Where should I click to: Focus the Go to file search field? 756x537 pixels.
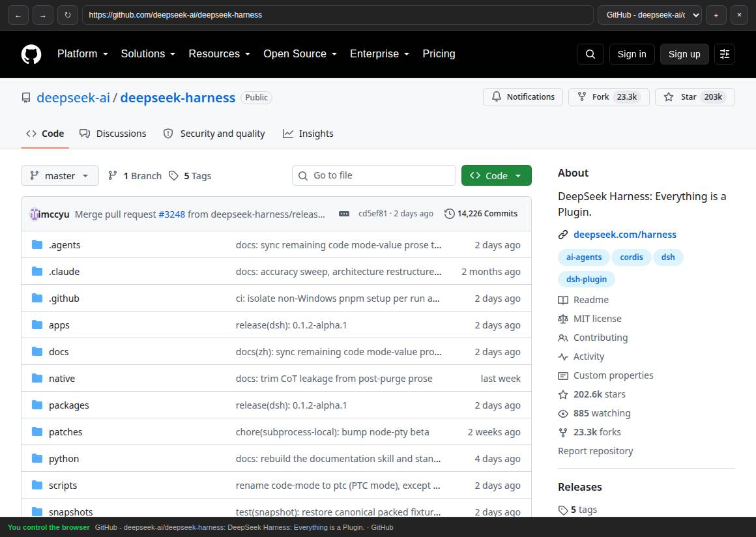point(373,175)
